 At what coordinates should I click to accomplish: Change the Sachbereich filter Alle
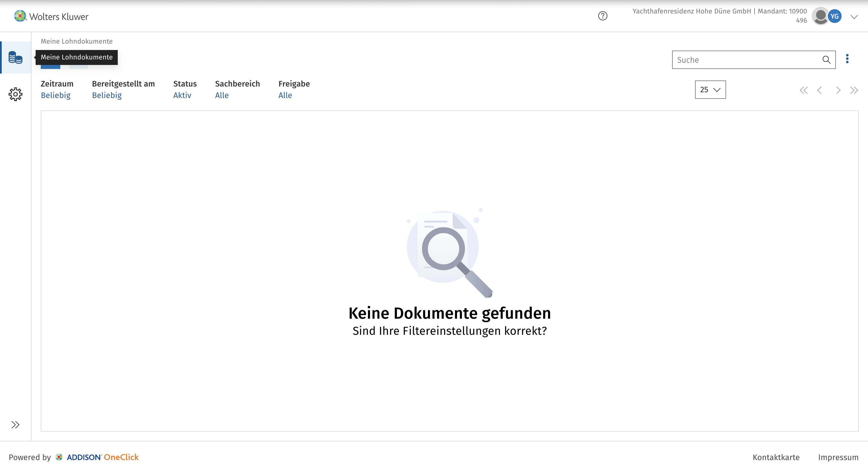coord(222,95)
